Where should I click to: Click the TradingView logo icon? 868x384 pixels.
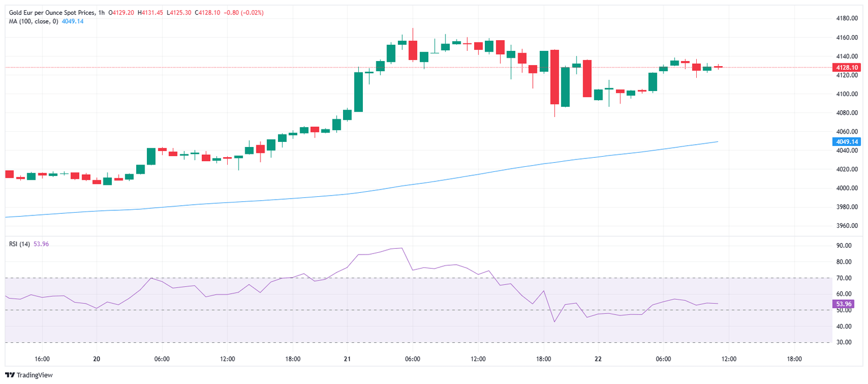point(10,375)
